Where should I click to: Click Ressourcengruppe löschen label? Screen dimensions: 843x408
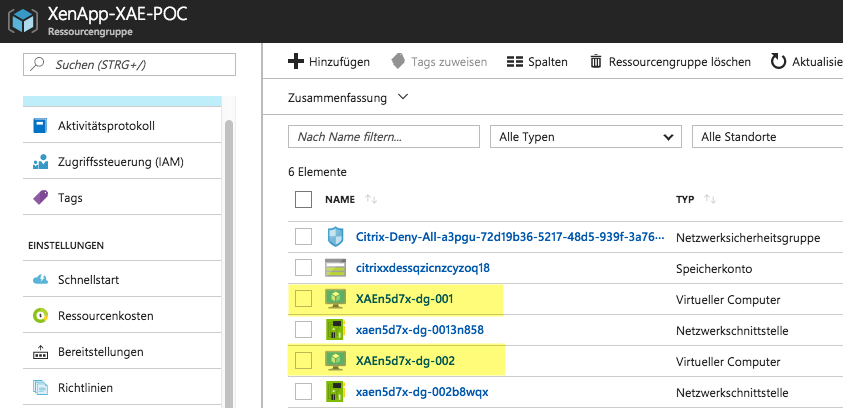(680, 62)
